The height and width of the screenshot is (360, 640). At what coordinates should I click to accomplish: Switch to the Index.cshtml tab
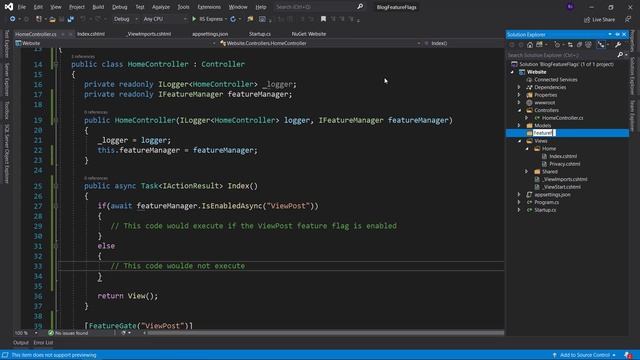pos(91,34)
